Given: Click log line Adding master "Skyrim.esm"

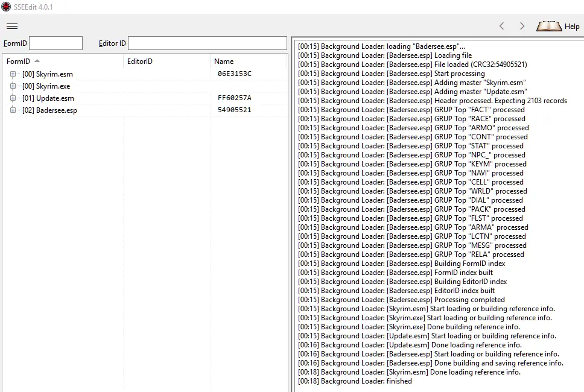Looking at the screenshot, I should [412, 83].
